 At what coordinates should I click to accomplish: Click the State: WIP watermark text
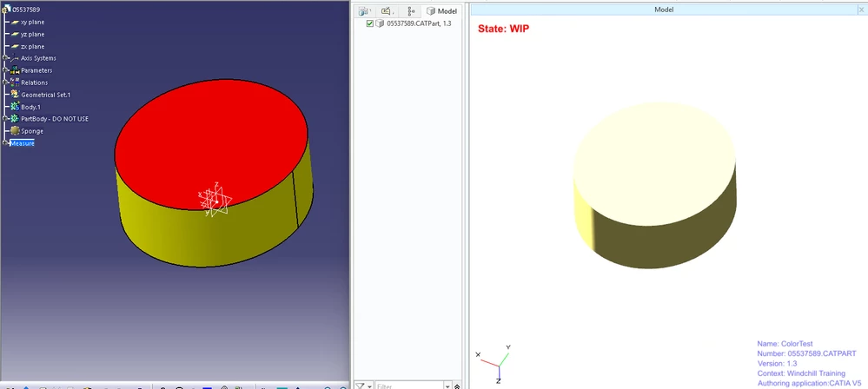tap(503, 29)
